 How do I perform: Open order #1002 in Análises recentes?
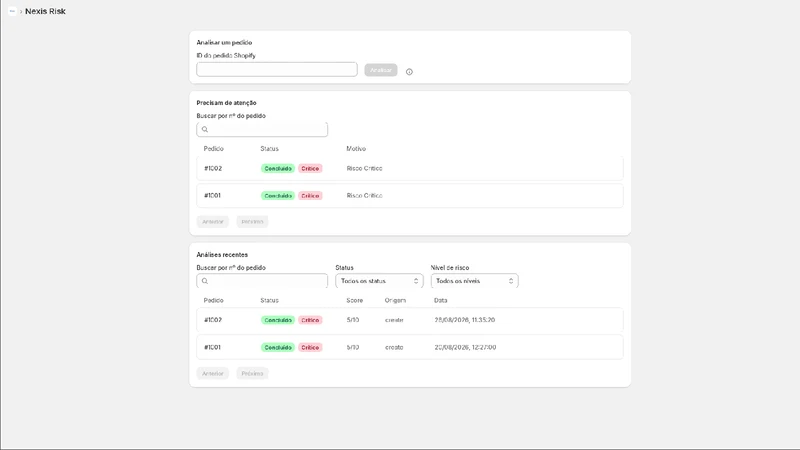tap(410, 320)
